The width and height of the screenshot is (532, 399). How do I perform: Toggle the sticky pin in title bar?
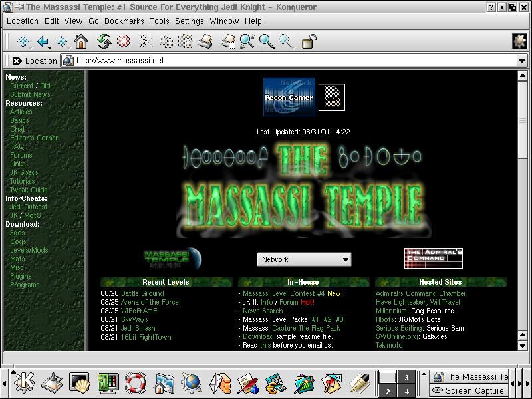coord(19,7)
